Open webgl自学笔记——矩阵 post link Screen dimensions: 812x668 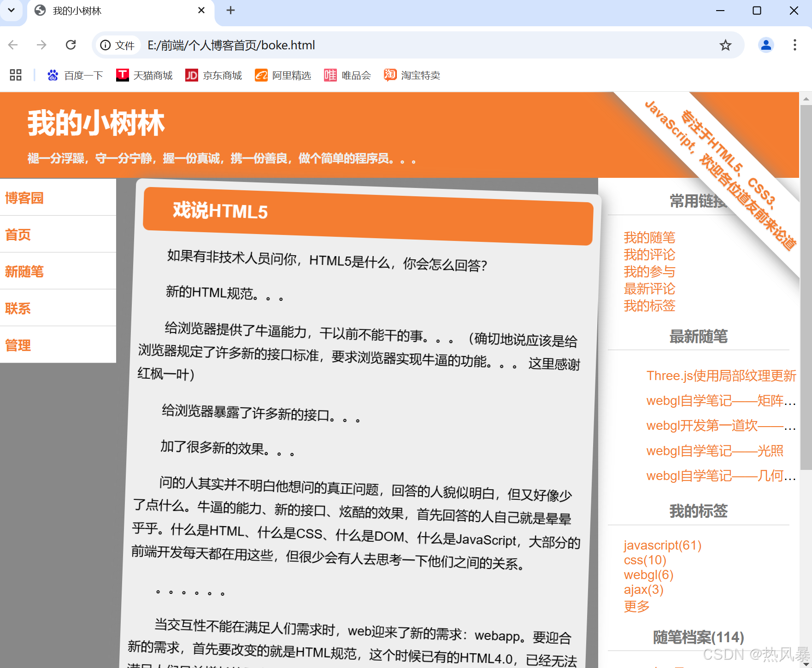pos(721,400)
